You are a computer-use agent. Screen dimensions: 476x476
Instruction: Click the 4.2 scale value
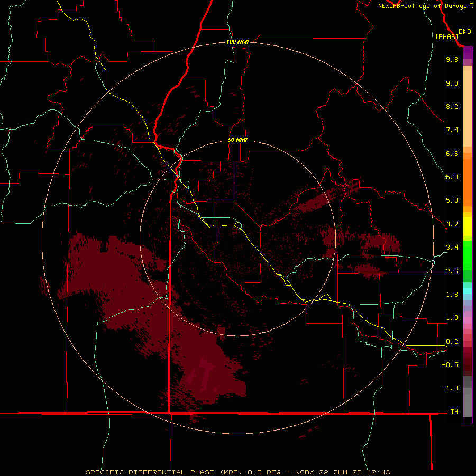coord(452,224)
